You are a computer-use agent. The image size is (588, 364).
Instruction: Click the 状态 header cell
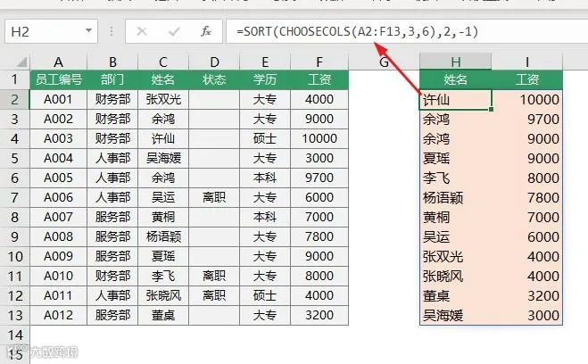pos(214,79)
